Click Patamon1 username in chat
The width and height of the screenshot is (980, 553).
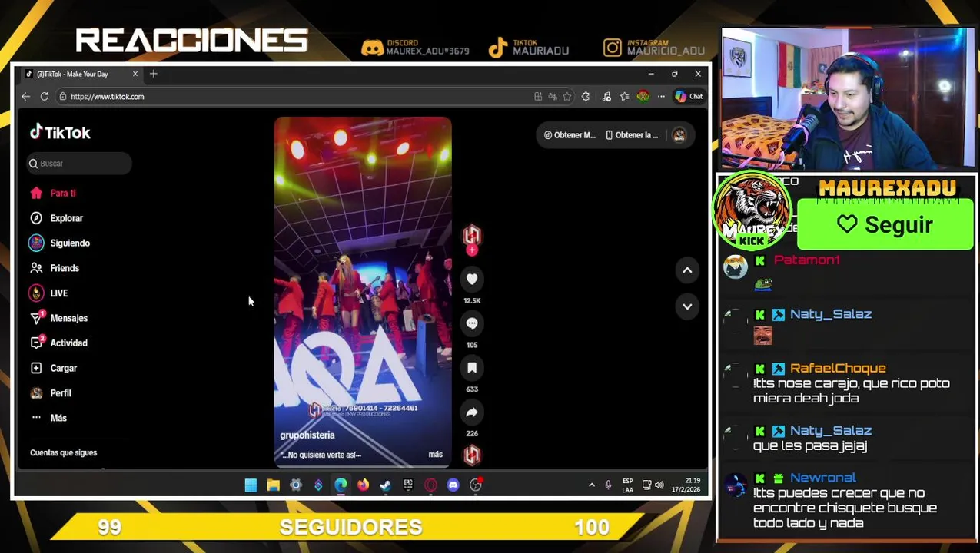pyautogui.click(x=807, y=260)
